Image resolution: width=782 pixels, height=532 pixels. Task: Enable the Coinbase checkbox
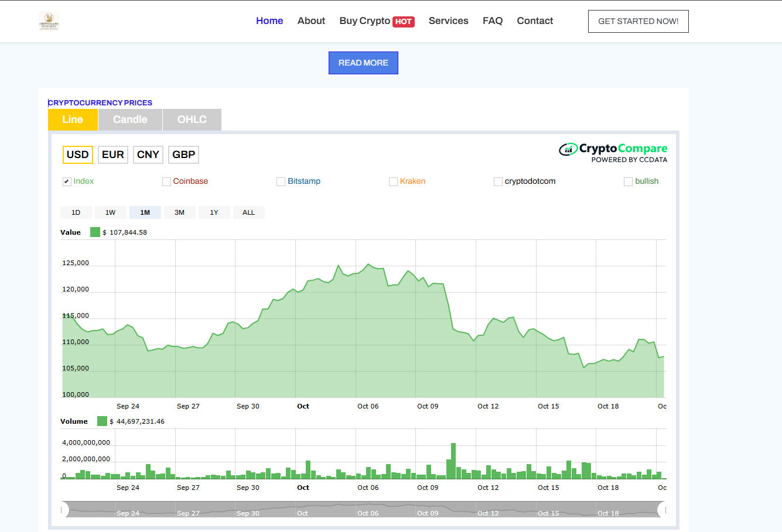point(166,181)
